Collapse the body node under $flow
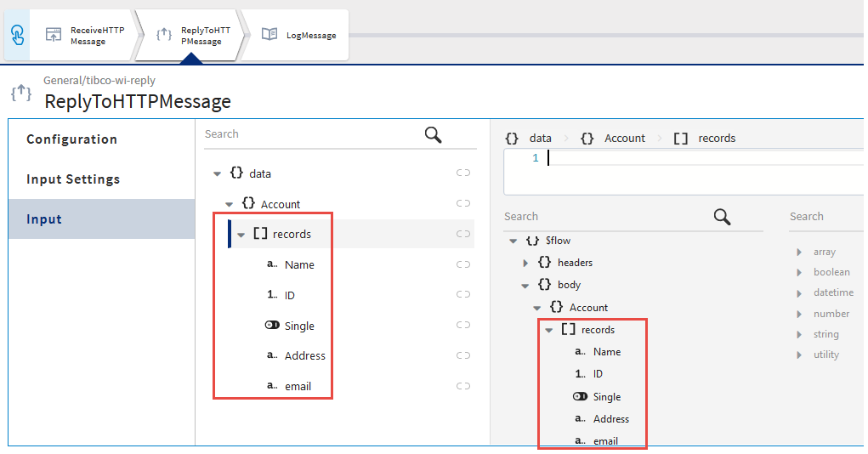 (525, 285)
